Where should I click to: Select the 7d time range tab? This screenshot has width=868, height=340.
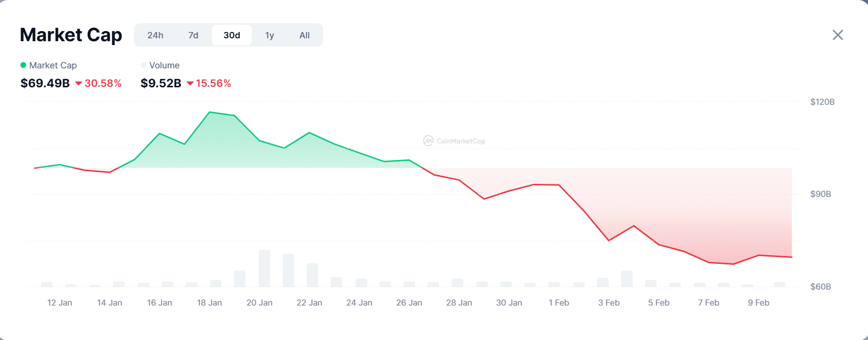pos(193,35)
